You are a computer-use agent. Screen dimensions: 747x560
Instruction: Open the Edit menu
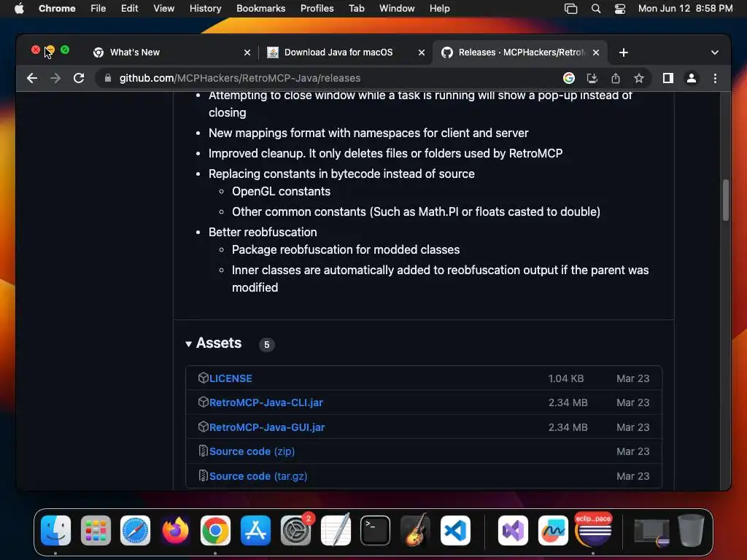coord(129,9)
